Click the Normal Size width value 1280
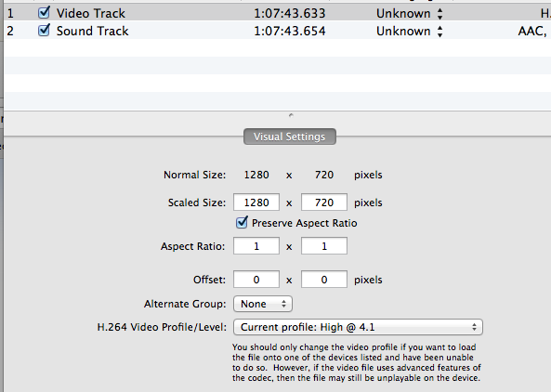The width and height of the screenshot is (551, 392). [x=256, y=175]
